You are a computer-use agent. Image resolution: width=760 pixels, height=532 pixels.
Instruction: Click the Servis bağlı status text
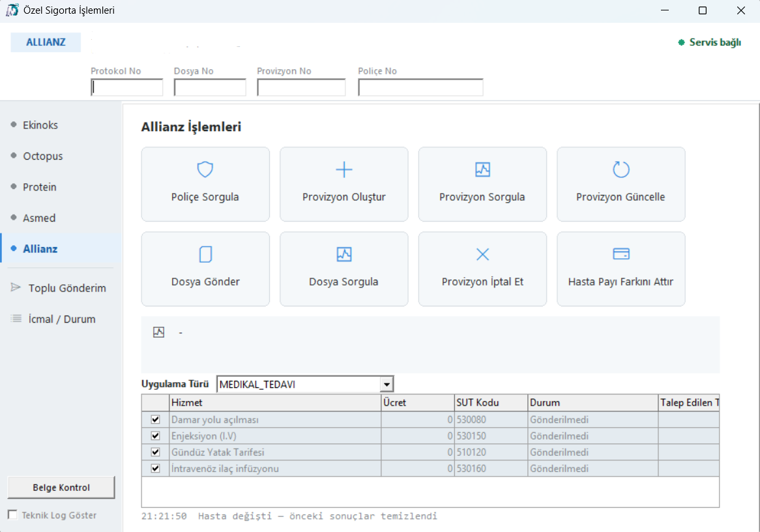715,42
